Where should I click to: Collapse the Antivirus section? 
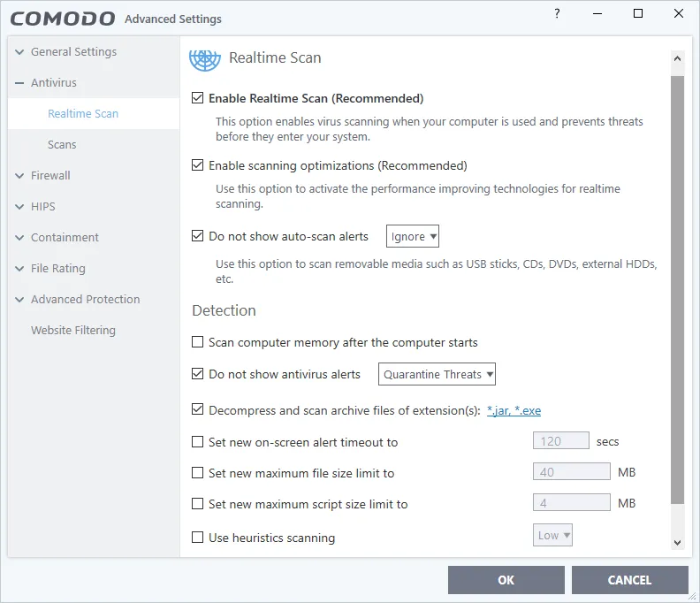[x=19, y=83]
